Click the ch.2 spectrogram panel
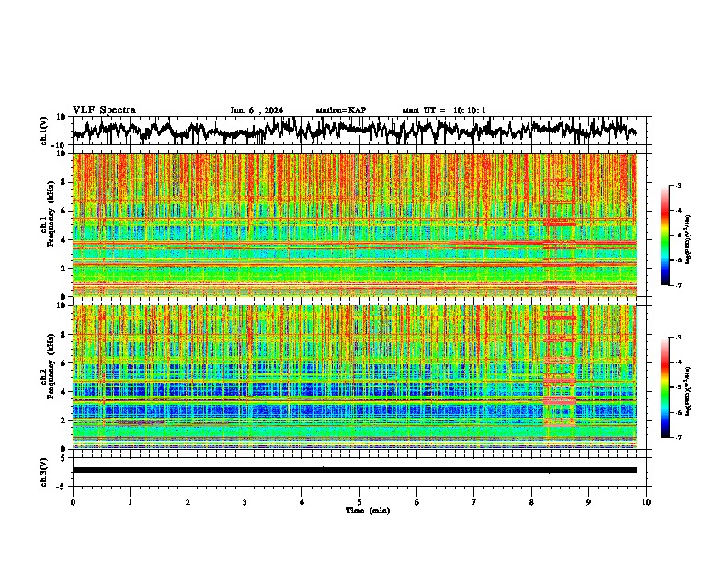The height and width of the screenshot is (563, 728). coord(355,377)
